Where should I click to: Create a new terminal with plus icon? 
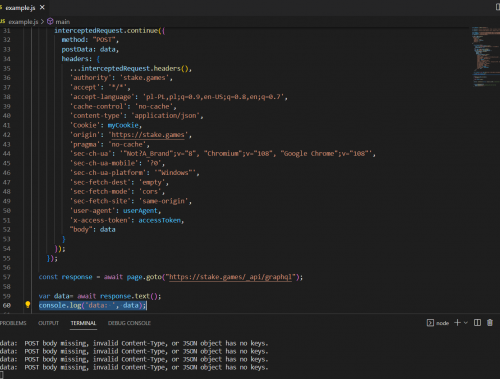457,322
